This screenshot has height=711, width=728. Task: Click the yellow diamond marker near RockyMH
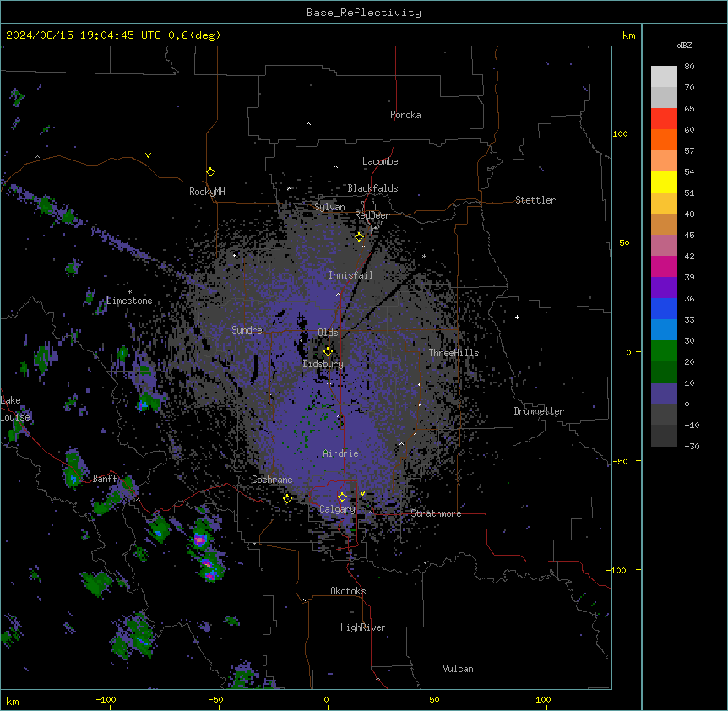pyautogui.click(x=211, y=172)
